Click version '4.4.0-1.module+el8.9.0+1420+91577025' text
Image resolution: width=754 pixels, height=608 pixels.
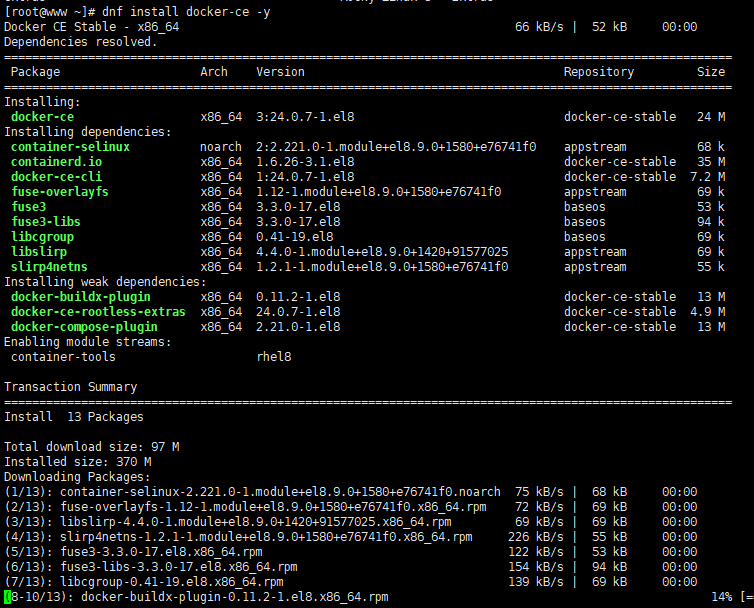pos(382,252)
